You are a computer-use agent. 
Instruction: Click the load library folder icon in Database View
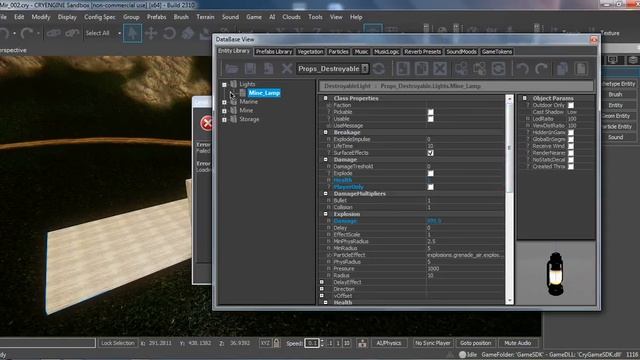coord(232,69)
